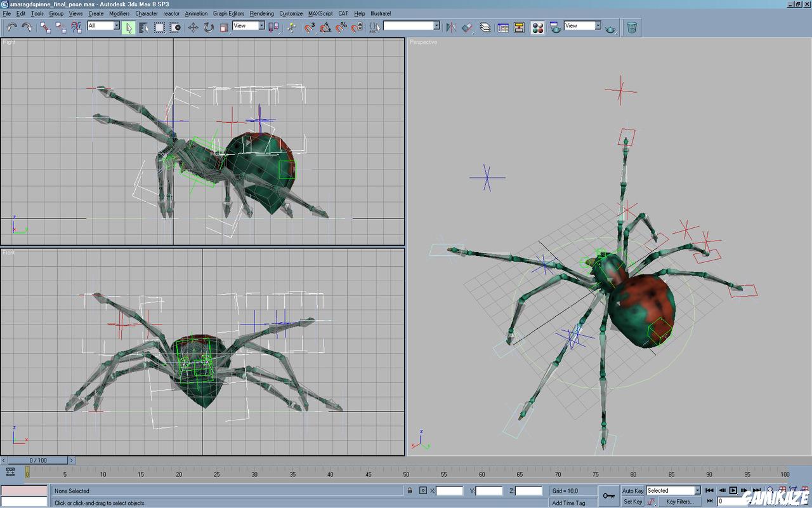The width and height of the screenshot is (812, 508).
Task: Toggle the Selection Lock padlock
Action: click(x=410, y=491)
